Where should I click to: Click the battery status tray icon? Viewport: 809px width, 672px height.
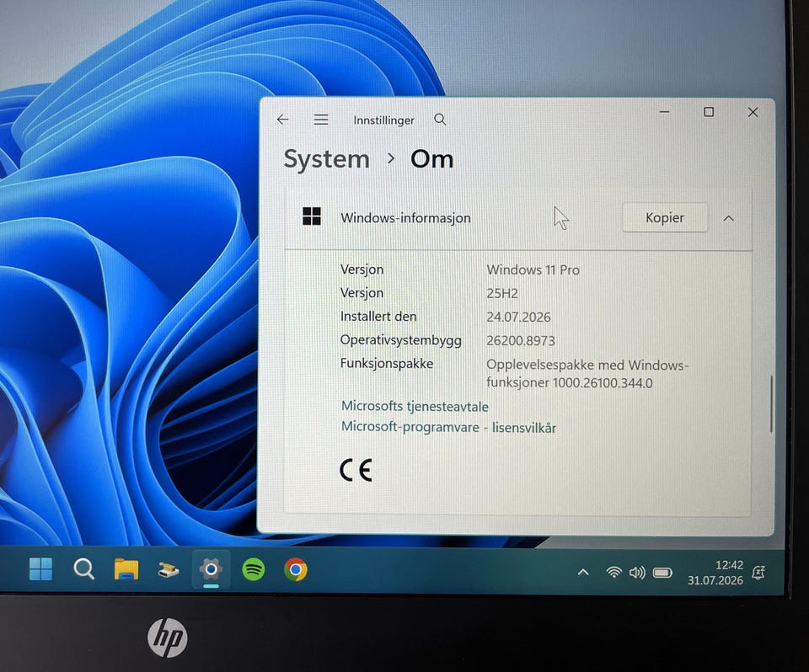click(662, 573)
